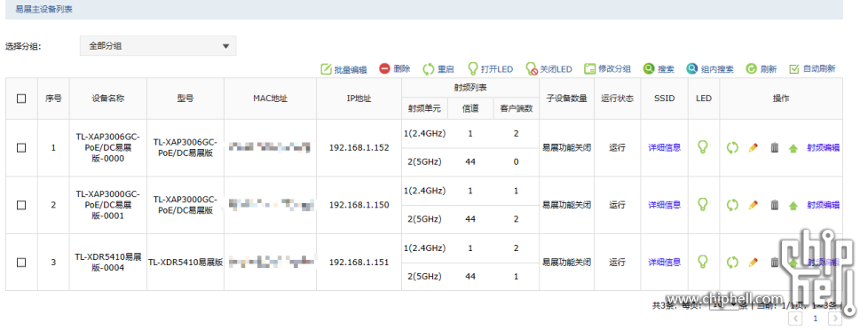Upgrade row 1 device with green up arrow
This screenshot has height=330, width=868.
[x=793, y=148]
